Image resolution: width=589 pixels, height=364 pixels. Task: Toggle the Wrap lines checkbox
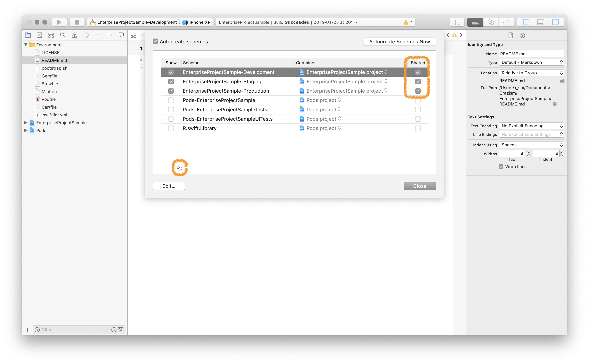[x=501, y=167]
